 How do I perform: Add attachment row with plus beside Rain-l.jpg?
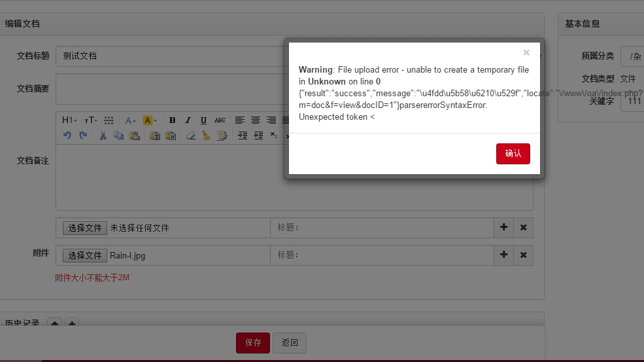[x=504, y=255]
